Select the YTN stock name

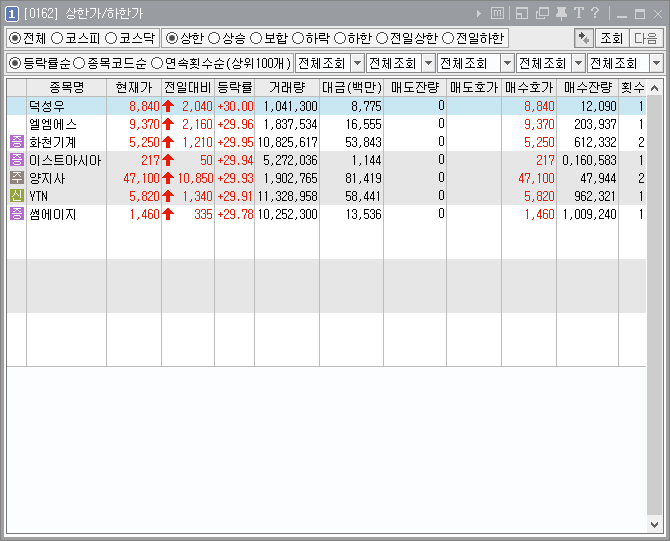tap(38, 196)
